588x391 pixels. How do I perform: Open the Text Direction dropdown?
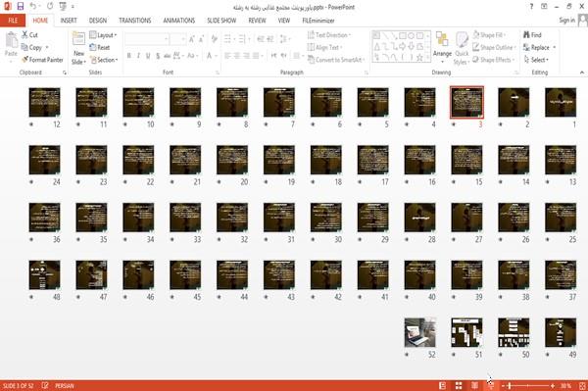tap(329, 35)
